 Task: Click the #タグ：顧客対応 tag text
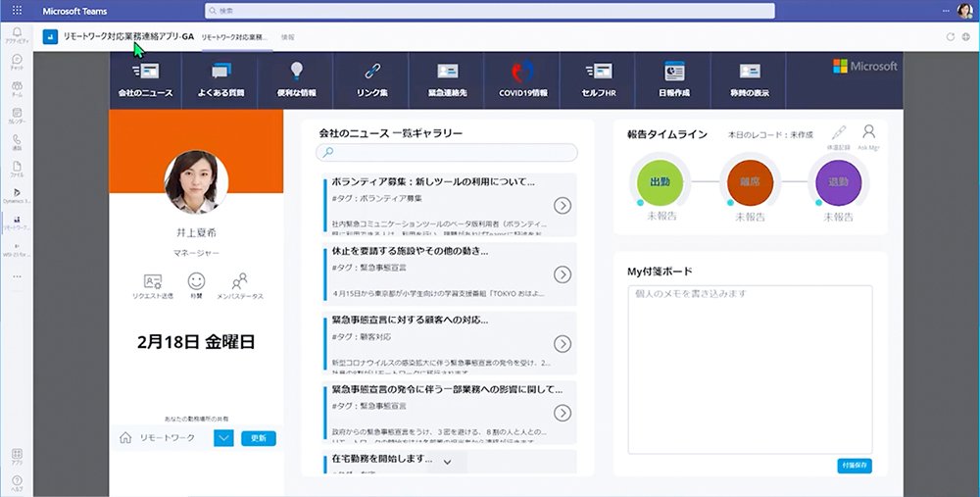pyautogui.click(x=362, y=336)
